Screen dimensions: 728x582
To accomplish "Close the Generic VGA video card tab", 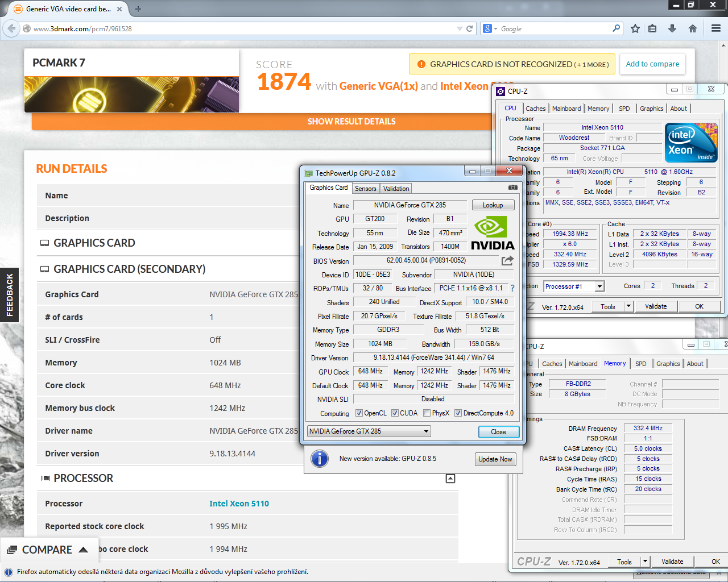I will pos(119,9).
